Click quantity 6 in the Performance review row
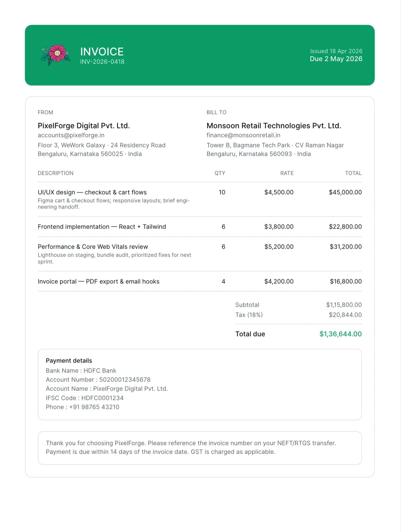This screenshot has width=401, height=532. pyautogui.click(x=224, y=247)
